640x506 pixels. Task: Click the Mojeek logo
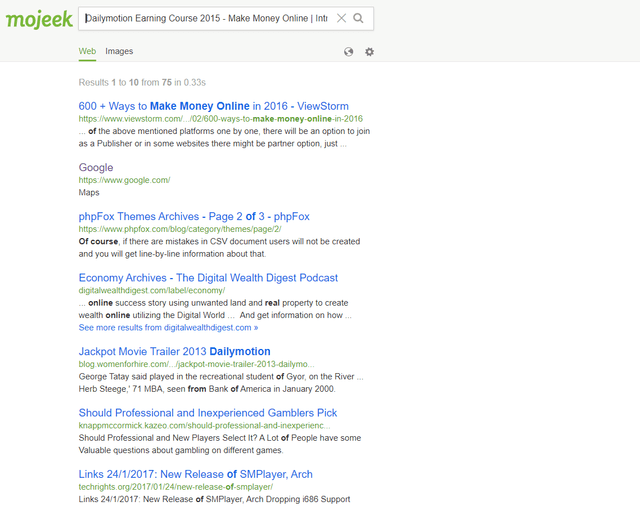[x=39, y=19]
